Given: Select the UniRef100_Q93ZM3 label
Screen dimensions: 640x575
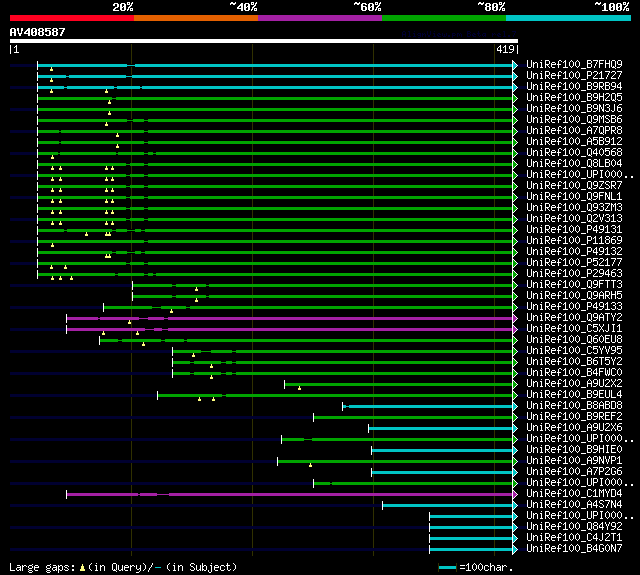Looking at the screenshot, I should (574, 208).
